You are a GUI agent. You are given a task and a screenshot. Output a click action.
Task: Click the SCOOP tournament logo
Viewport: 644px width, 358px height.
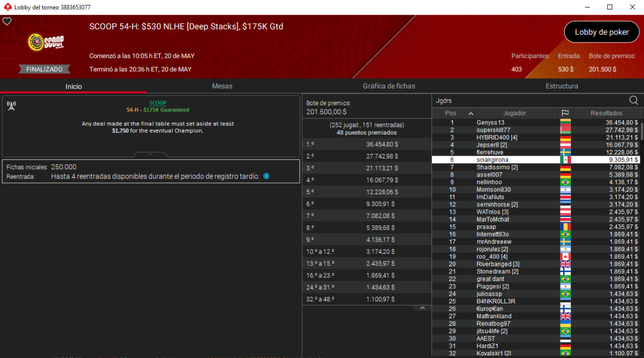(46, 43)
